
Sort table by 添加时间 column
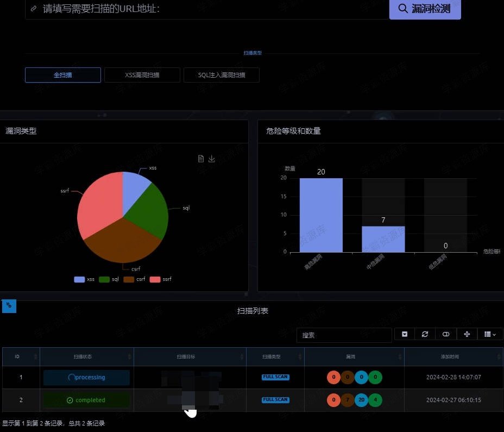453,356
